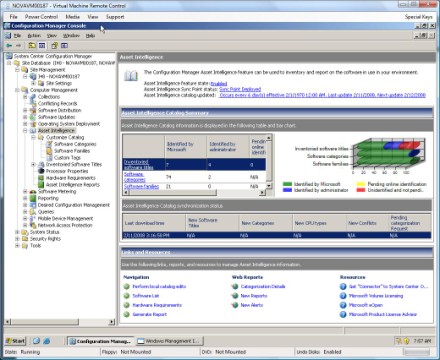Open the console Window menu
Screen dimensions: 440x360
pyautogui.click(x=71, y=35)
